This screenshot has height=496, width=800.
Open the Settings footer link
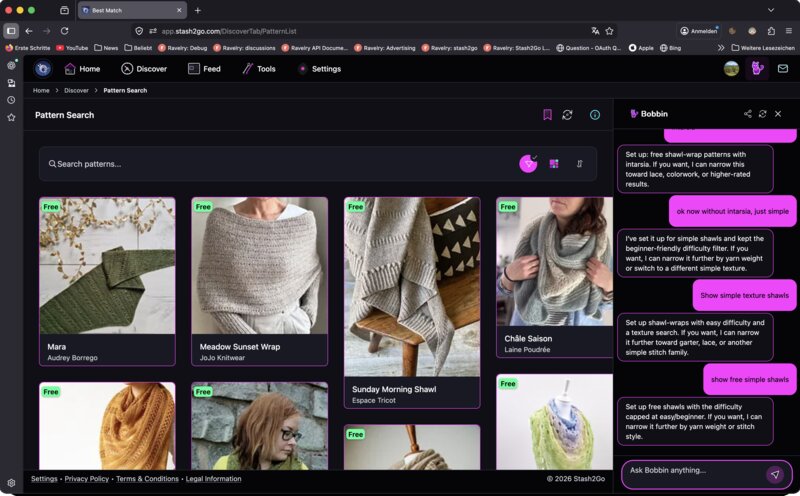click(44, 479)
